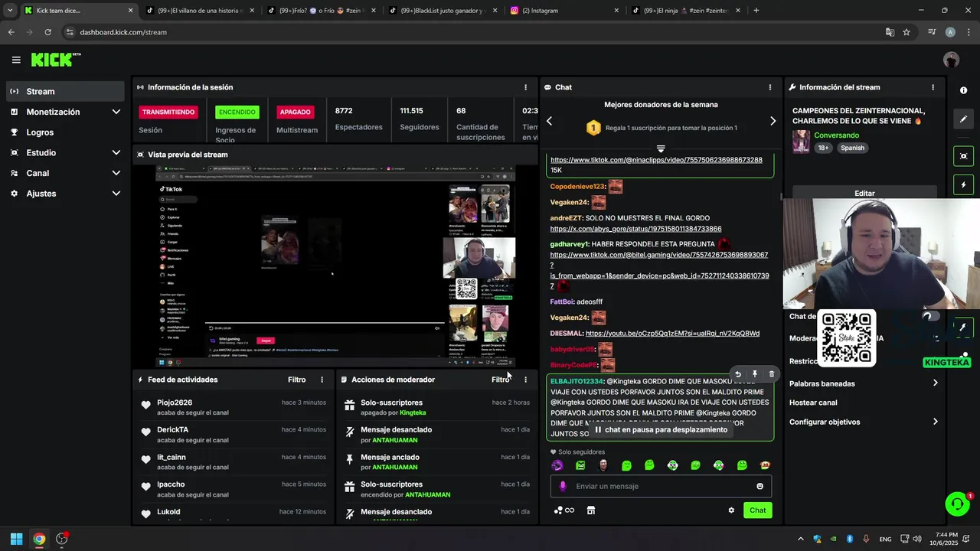
Task: Expand the Ajustes sidebar section
Action: 116,194
